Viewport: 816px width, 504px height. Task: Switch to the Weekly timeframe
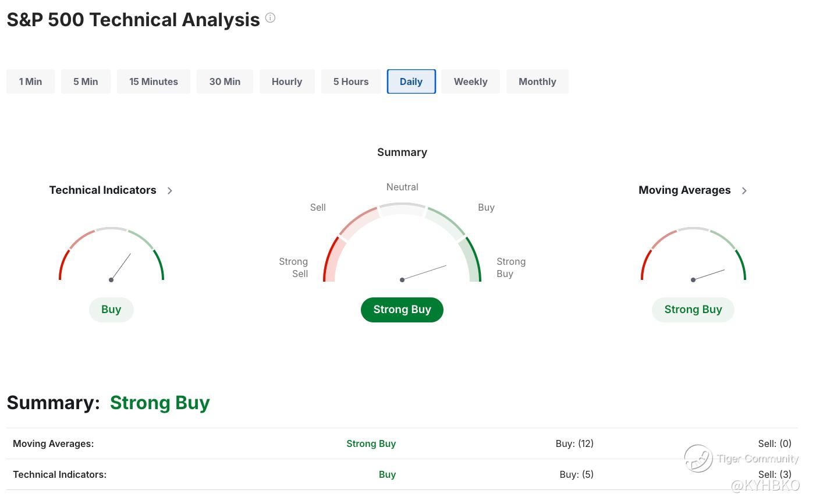470,81
